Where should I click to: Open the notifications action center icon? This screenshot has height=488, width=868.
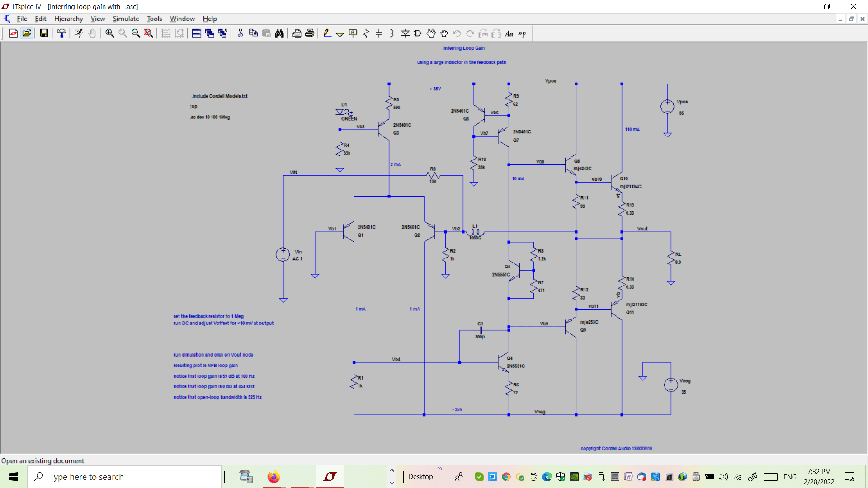(x=849, y=477)
